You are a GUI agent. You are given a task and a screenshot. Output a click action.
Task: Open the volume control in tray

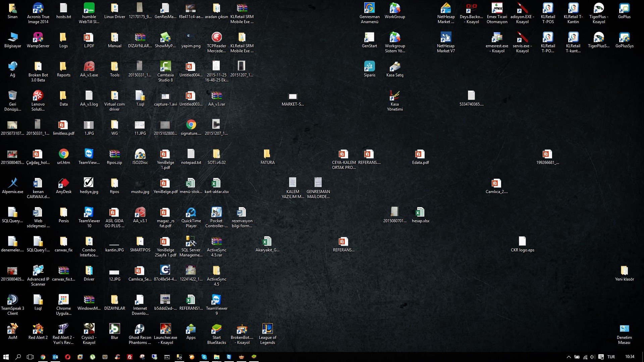point(593,357)
